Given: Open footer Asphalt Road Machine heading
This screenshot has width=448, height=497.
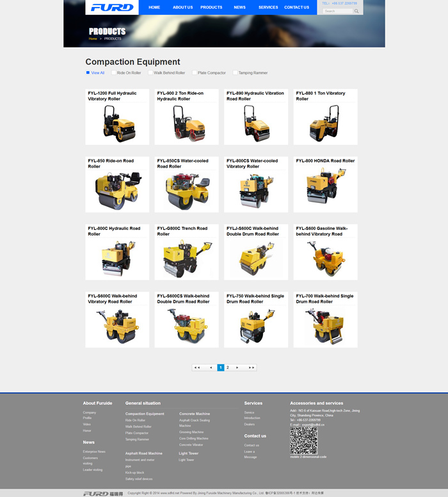Looking at the screenshot, I should pyautogui.click(x=143, y=453).
